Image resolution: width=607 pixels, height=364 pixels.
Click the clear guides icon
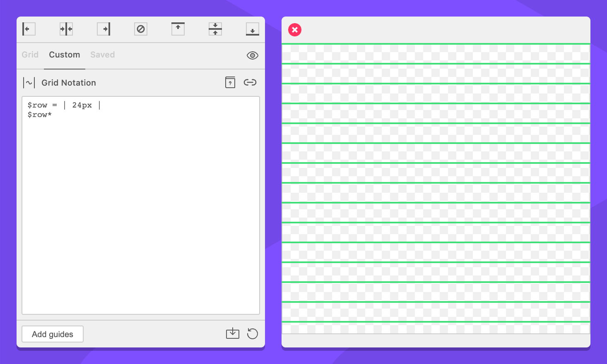pos(141,29)
